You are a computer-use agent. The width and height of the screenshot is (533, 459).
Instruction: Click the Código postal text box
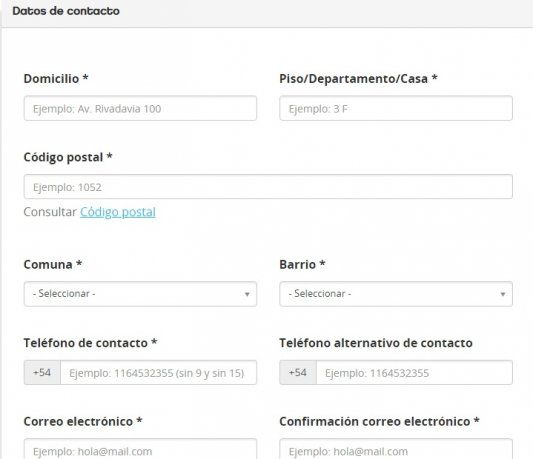tap(268, 187)
